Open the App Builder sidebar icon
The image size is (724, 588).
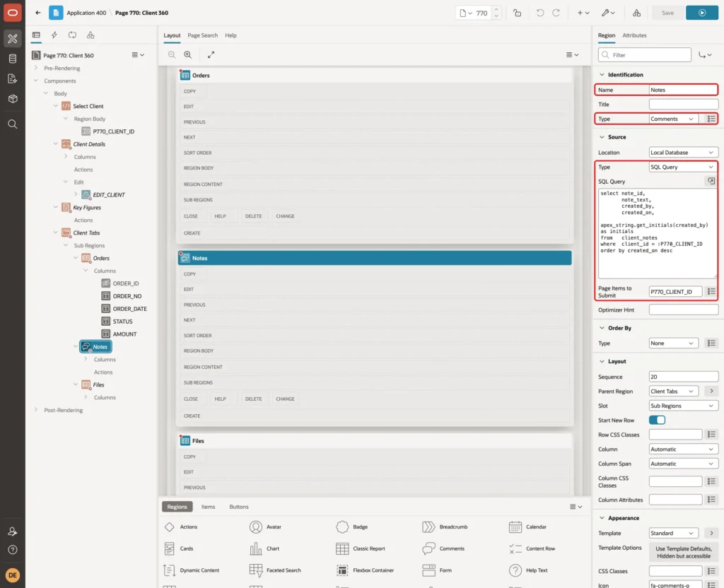click(13, 38)
